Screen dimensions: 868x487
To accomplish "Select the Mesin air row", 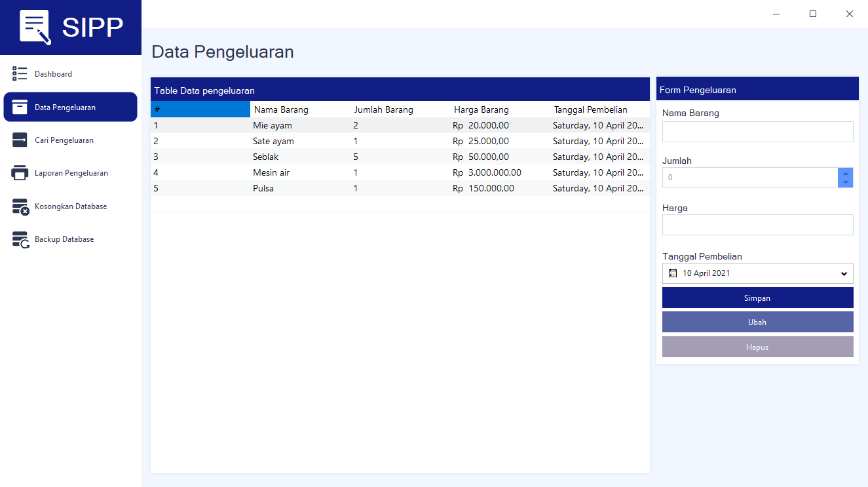I will pos(400,172).
